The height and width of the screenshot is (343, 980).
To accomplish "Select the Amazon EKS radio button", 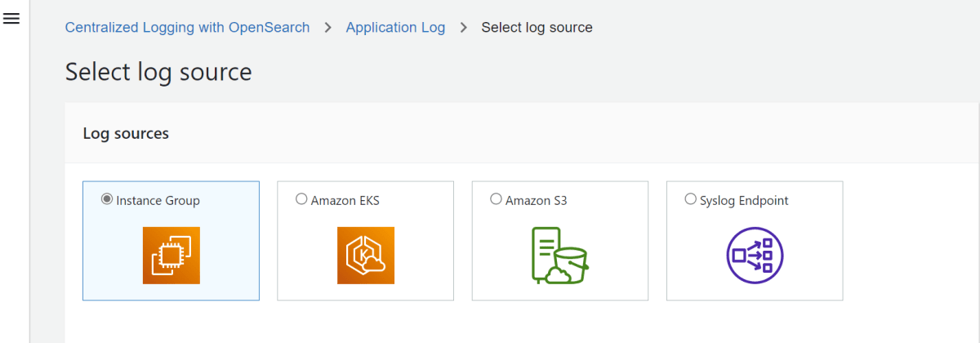I will pyautogui.click(x=301, y=199).
